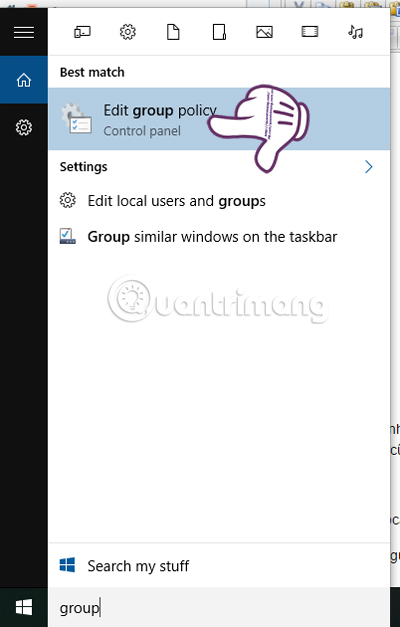Viewport: 400px width, 627px height.
Task: Click the gear icon beside Edit local users
Action: click(x=68, y=200)
